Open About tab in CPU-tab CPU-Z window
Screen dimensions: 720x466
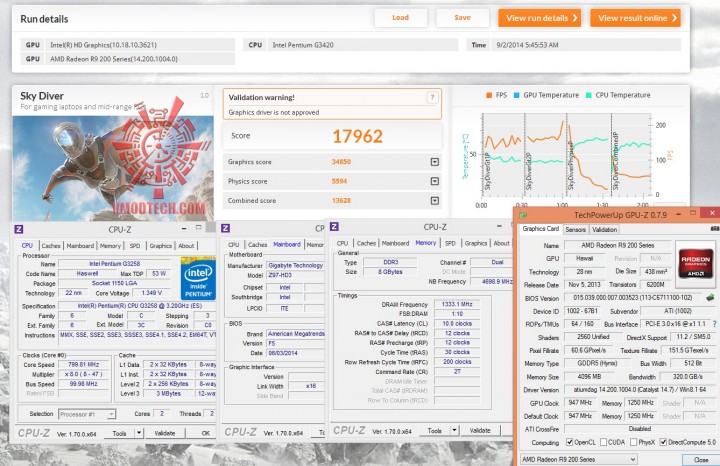tap(186, 246)
